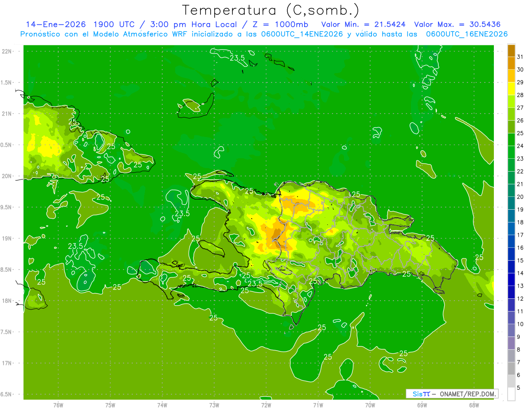Click the 70W longitude axis label
The width and height of the screenshot is (532, 411).
pos(370,405)
